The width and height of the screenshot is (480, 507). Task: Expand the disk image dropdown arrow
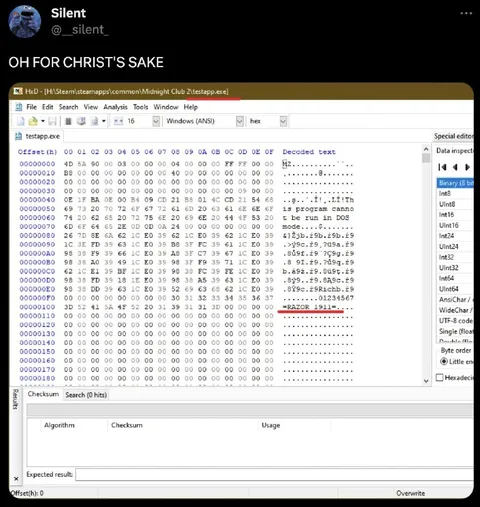click(104, 121)
